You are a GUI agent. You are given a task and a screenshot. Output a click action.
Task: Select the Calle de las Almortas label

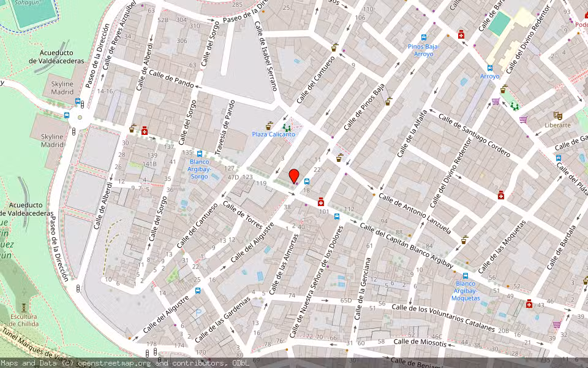pos(284,264)
